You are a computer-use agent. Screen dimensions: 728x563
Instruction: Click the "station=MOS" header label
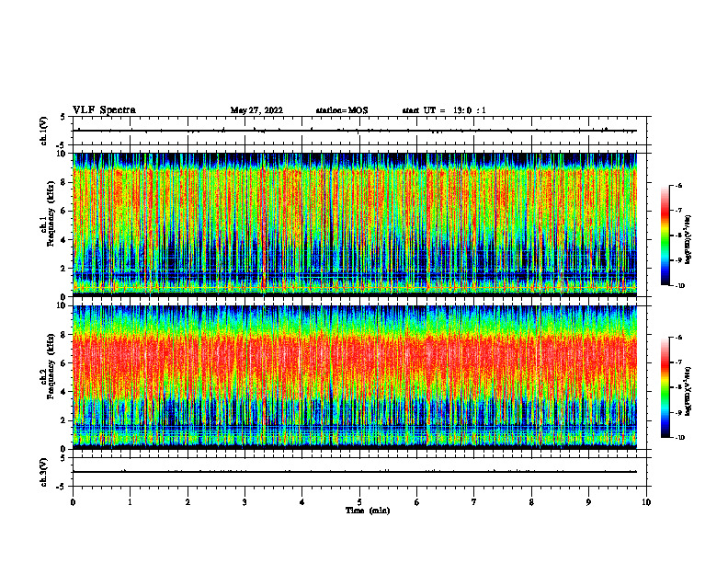coord(342,110)
